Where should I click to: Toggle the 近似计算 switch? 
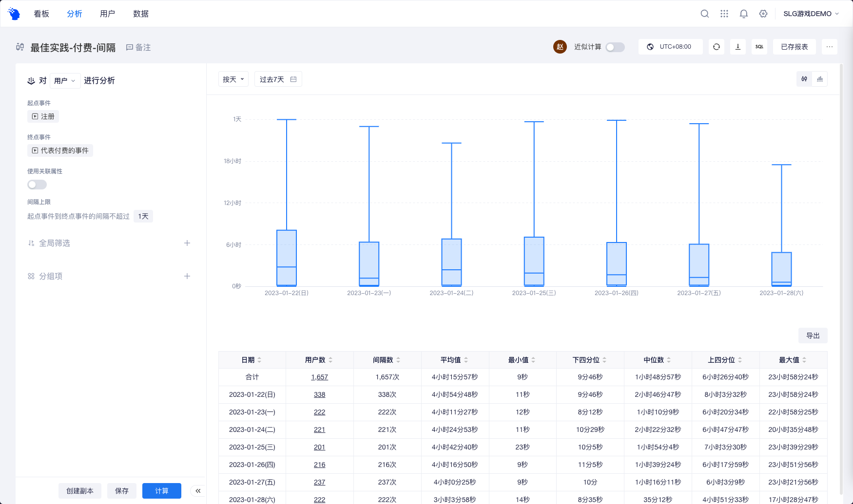[615, 47]
